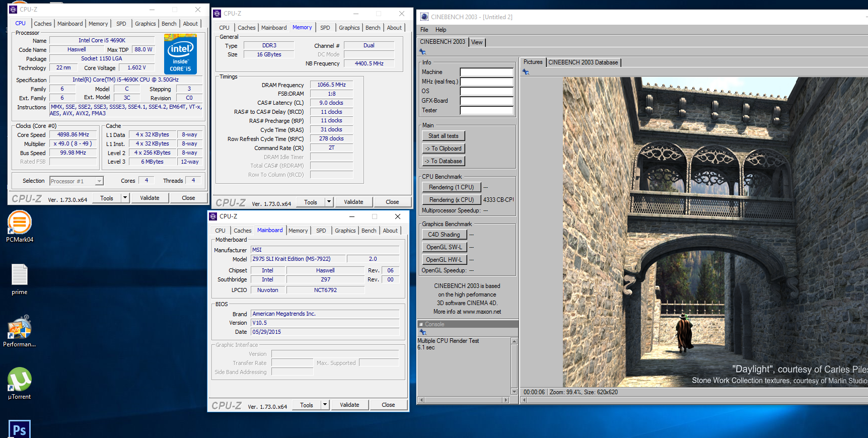Click pin icon under Pictures tab
Screen dimensions: 868x438
click(x=526, y=72)
